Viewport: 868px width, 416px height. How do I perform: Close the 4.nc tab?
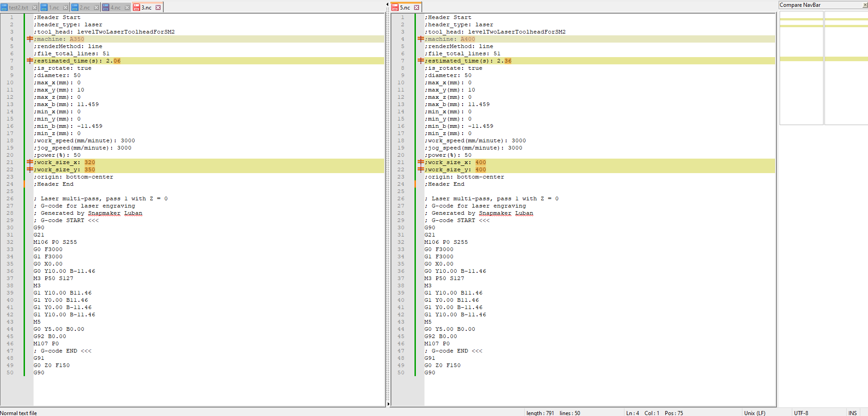127,8
